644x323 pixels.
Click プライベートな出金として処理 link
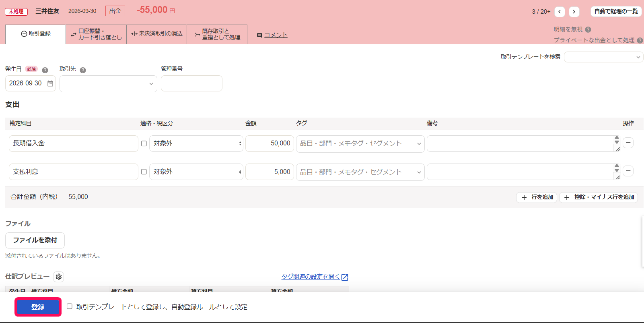594,40
